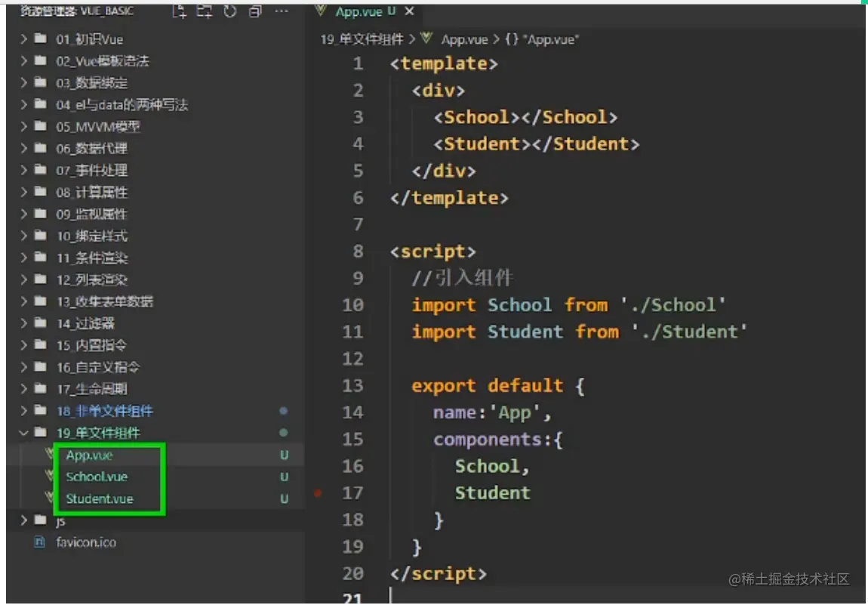Open the explorer more actions ellipsis

tap(282, 11)
